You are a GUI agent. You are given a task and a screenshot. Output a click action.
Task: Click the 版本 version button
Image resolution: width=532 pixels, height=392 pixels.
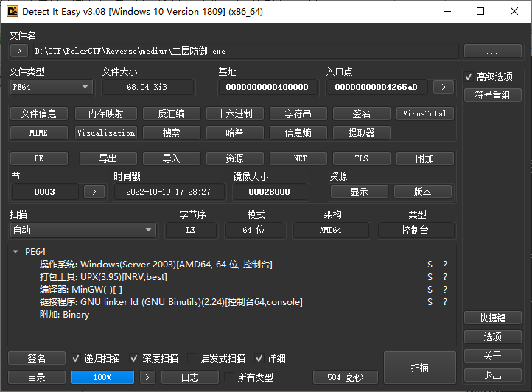click(x=423, y=192)
